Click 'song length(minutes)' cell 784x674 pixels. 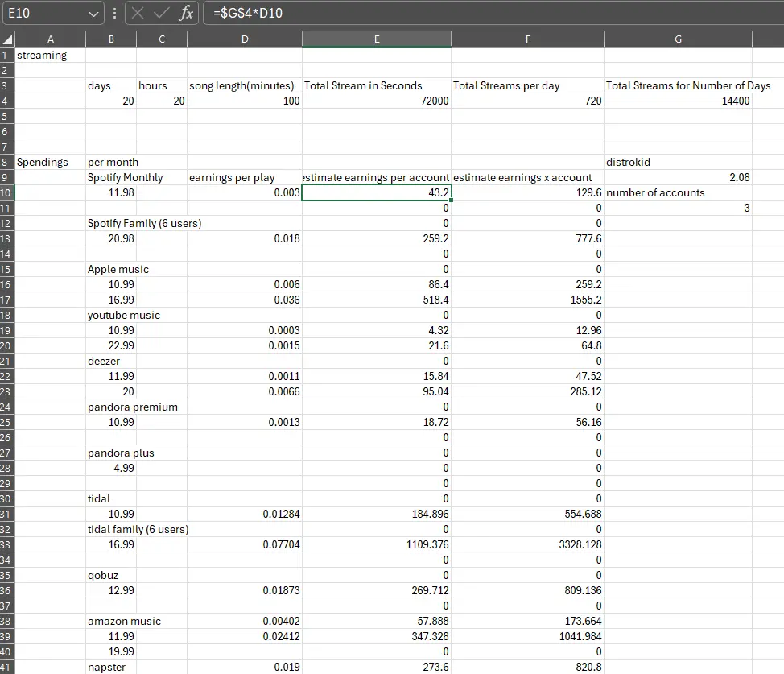point(245,85)
